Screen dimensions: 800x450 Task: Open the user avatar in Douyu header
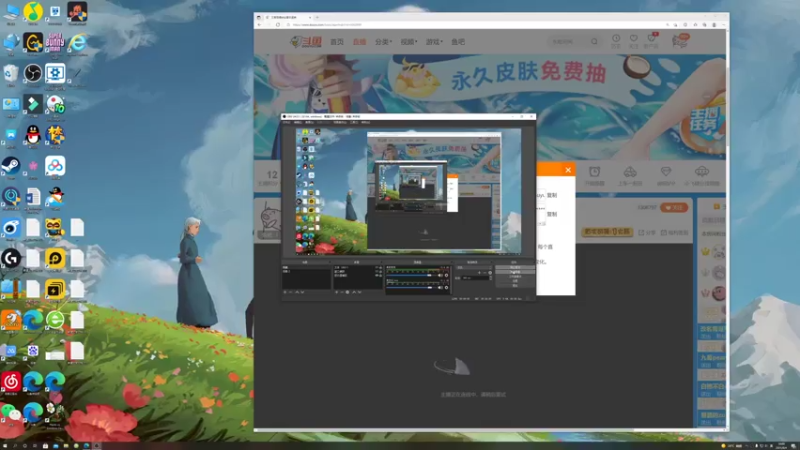[680, 41]
